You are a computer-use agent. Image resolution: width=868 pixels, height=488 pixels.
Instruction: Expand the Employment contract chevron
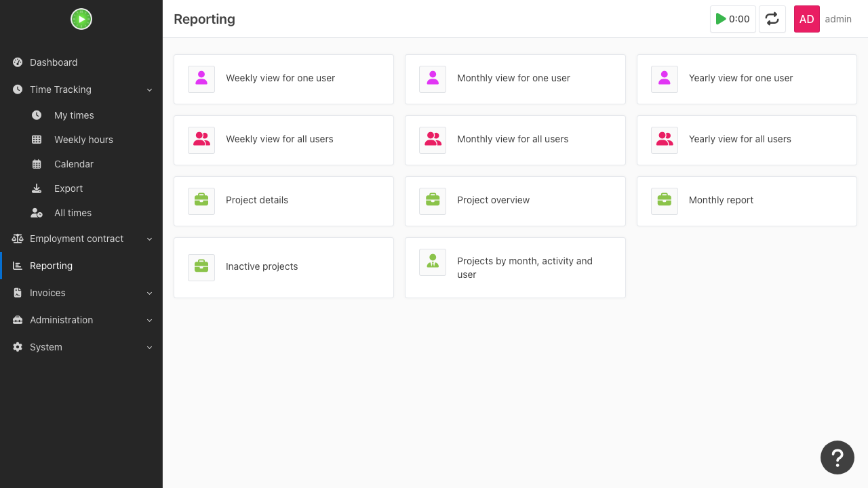[150, 239]
